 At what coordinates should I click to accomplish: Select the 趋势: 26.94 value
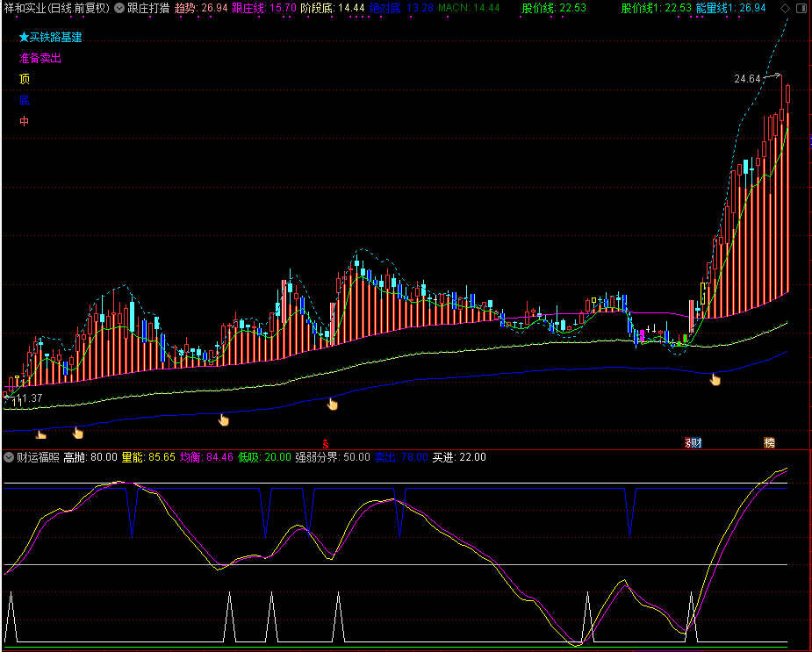pos(201,8)
